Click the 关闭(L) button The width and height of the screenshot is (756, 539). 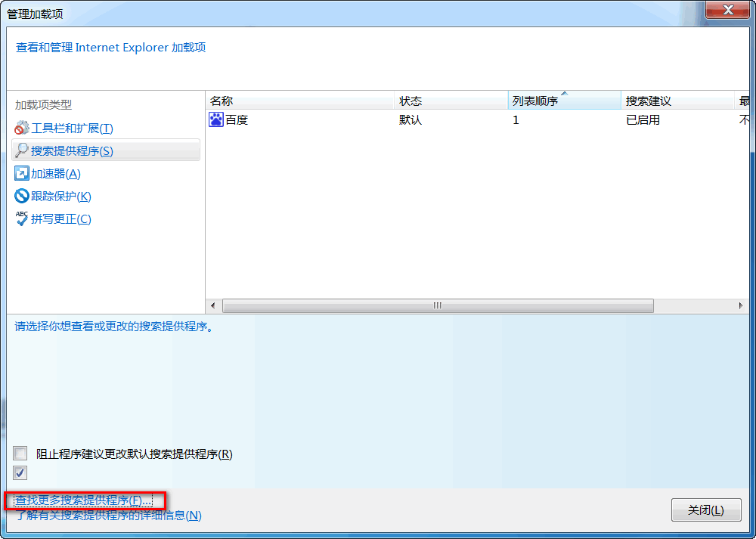click(x=706, y=510)
